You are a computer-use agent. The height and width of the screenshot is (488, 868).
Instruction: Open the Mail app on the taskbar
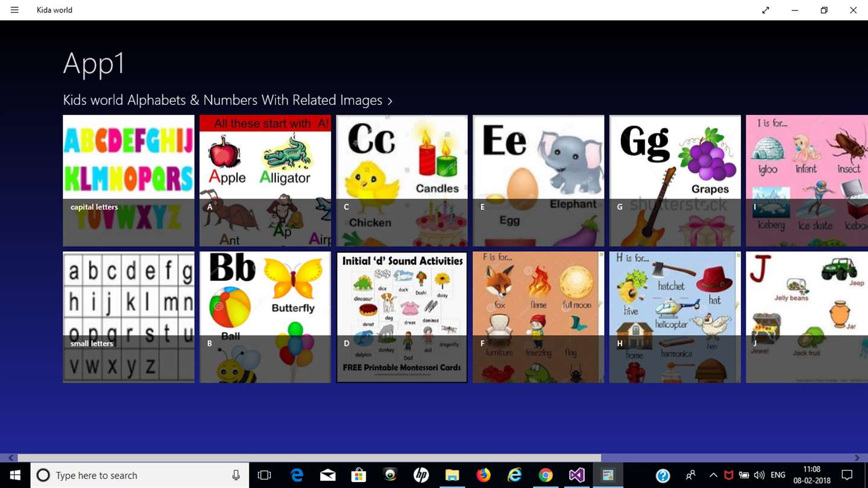click(x=328, y=475)
